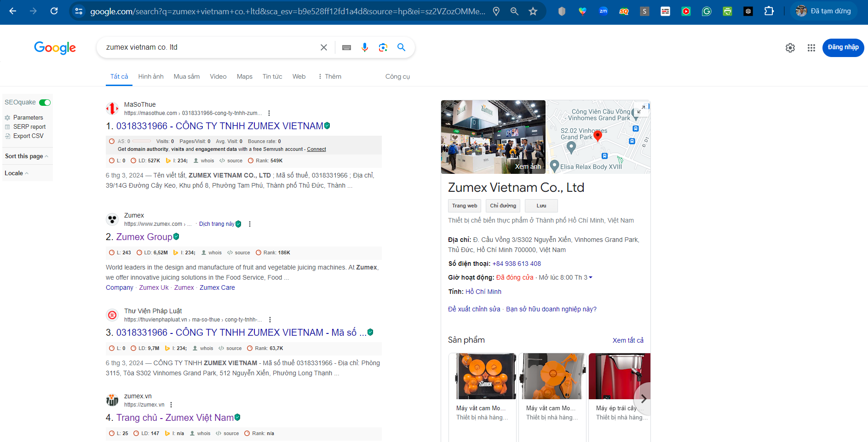868x442 pixels.
Task: Open Google settings gear icon
Action: [790, 48]
